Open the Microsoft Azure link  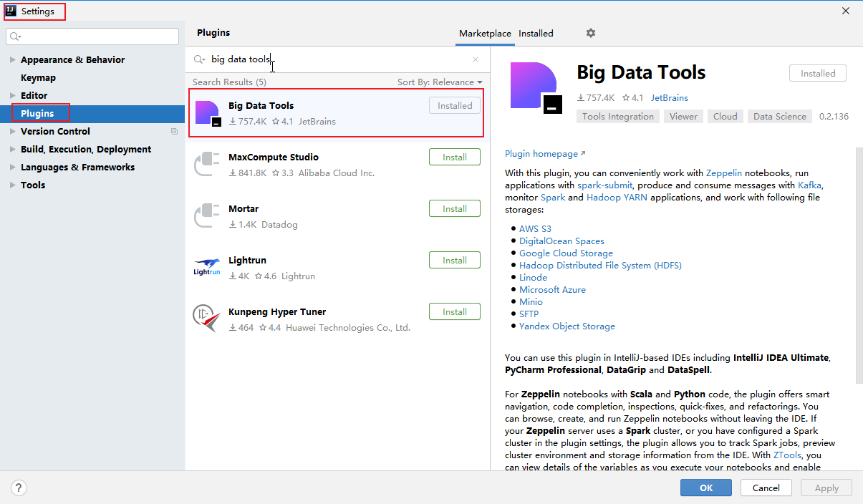pos(552,290)
